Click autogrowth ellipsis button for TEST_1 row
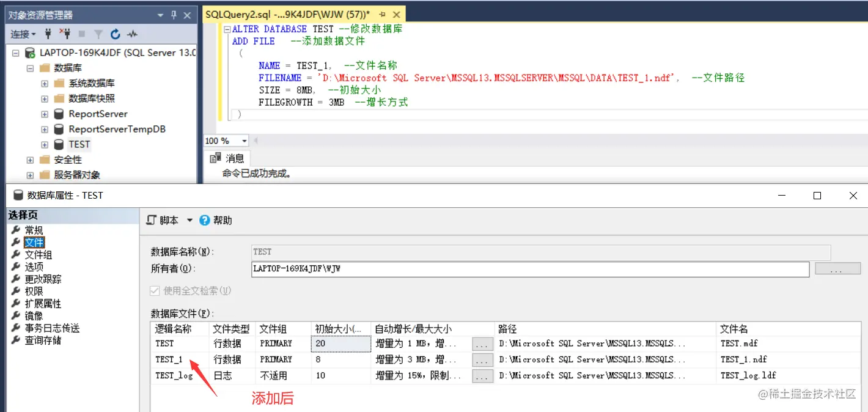Screen dimensions: 868x412 482,360
